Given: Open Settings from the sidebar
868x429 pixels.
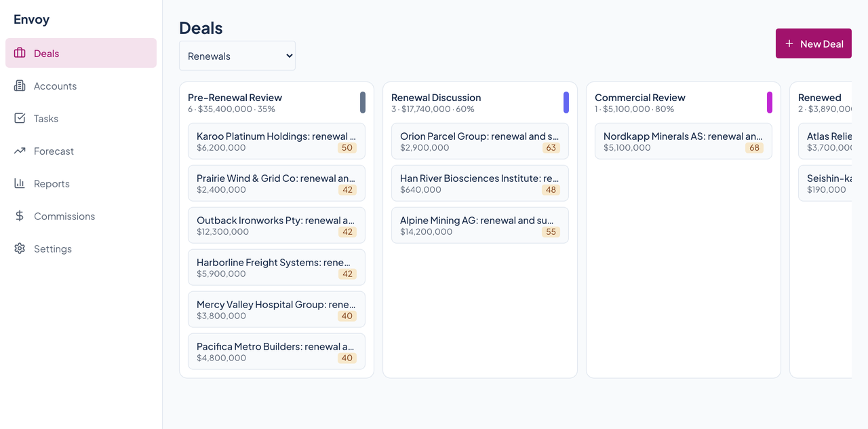Looking at the screenshot, I should pyautogui.click(x=81, y=248).
